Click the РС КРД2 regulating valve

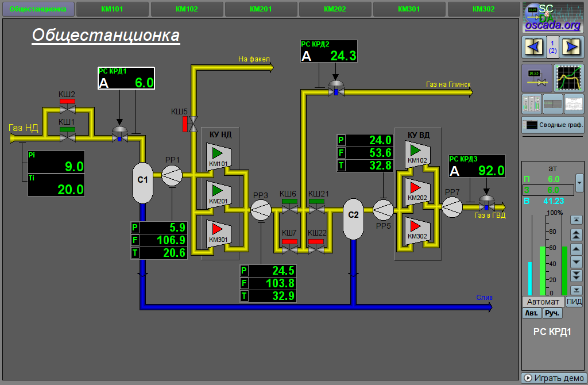pos(336,87)
